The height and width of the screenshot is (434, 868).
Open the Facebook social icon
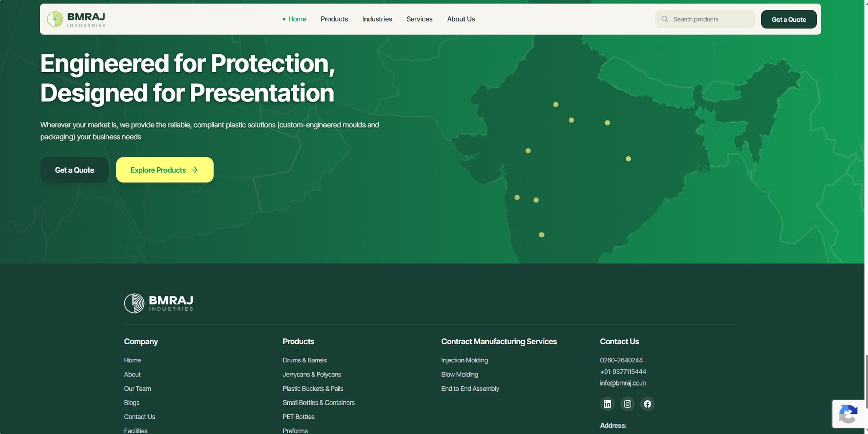tap(647, 404)
